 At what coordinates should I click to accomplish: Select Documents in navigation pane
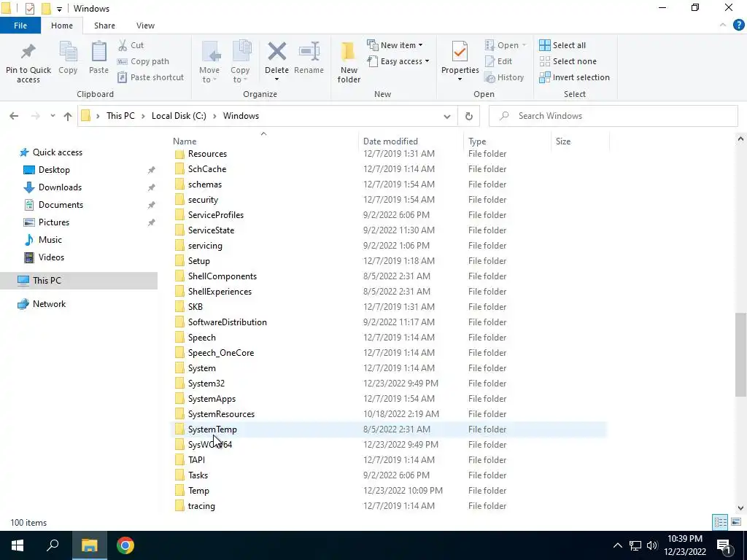[61, 205]
